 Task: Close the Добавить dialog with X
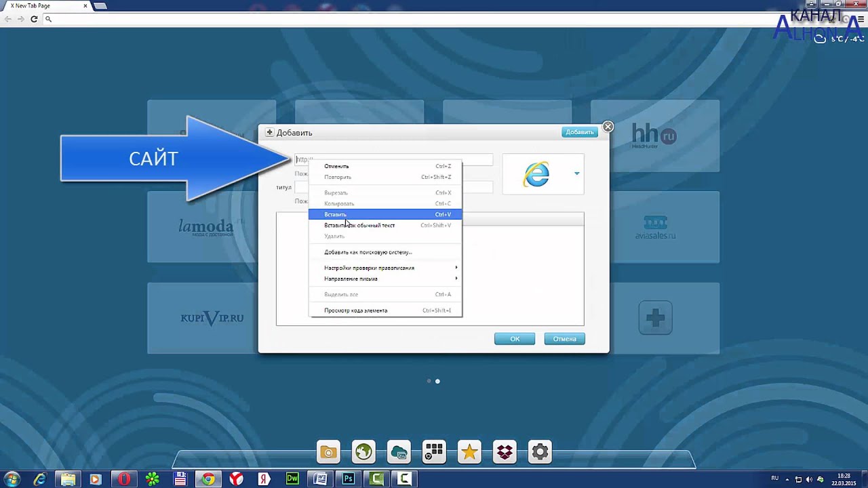pos(608,127)
